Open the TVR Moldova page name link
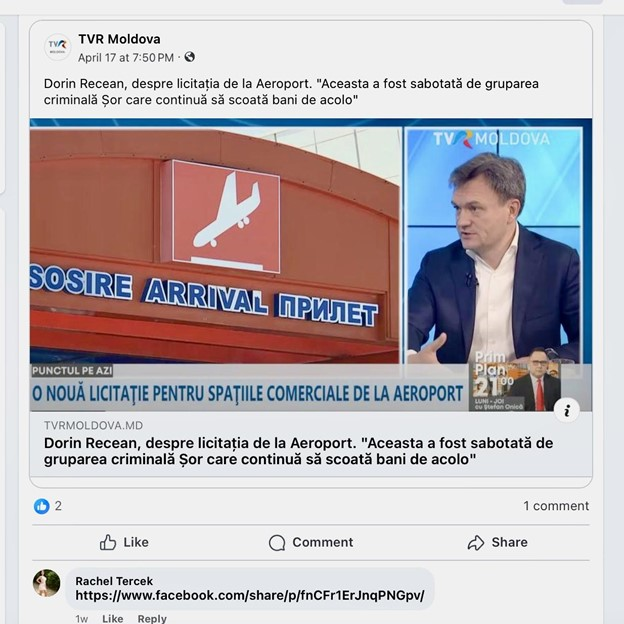This screenshot has height=624, width=624. pyautogui.click(x=119, y=39)
